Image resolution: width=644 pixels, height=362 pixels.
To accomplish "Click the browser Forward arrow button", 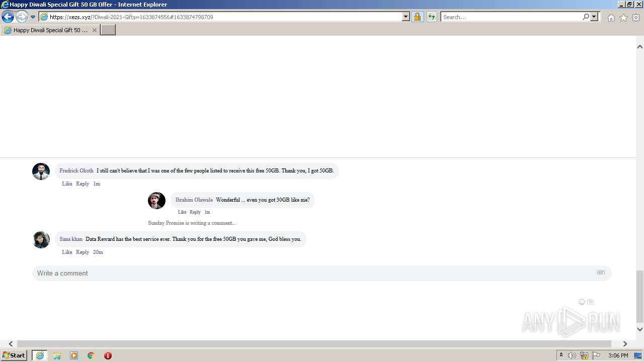I will point(22,17).
